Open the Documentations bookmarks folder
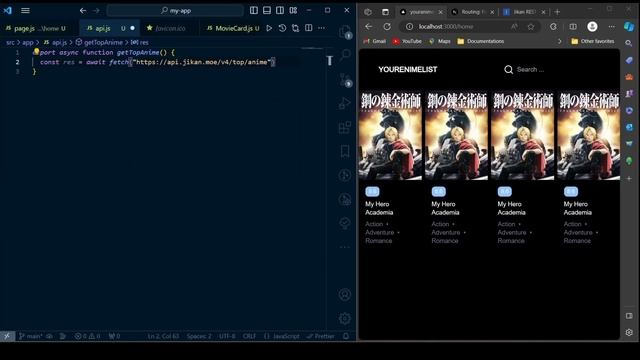Viewport: 640px width, 360px height. pos(481,41)
